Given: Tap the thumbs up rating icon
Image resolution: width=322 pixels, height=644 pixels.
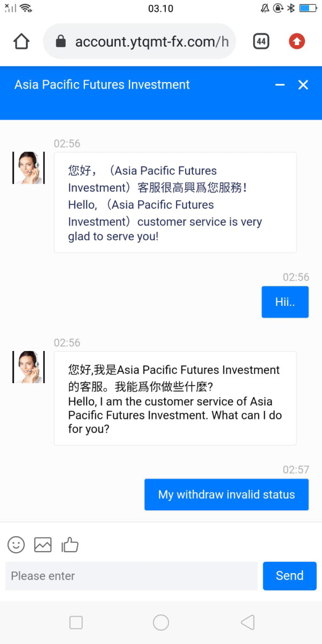Looking at the screenshot, I should click(x=70, y=546).
